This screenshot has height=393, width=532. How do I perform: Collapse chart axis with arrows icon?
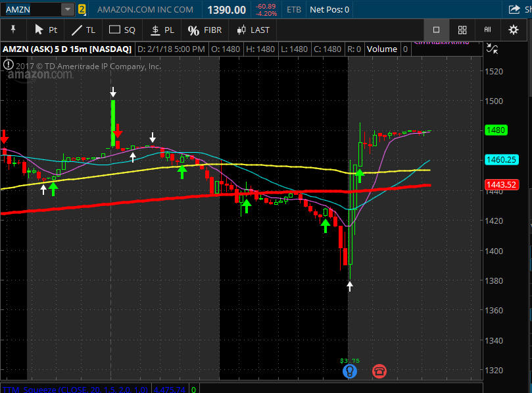point(492,49)
